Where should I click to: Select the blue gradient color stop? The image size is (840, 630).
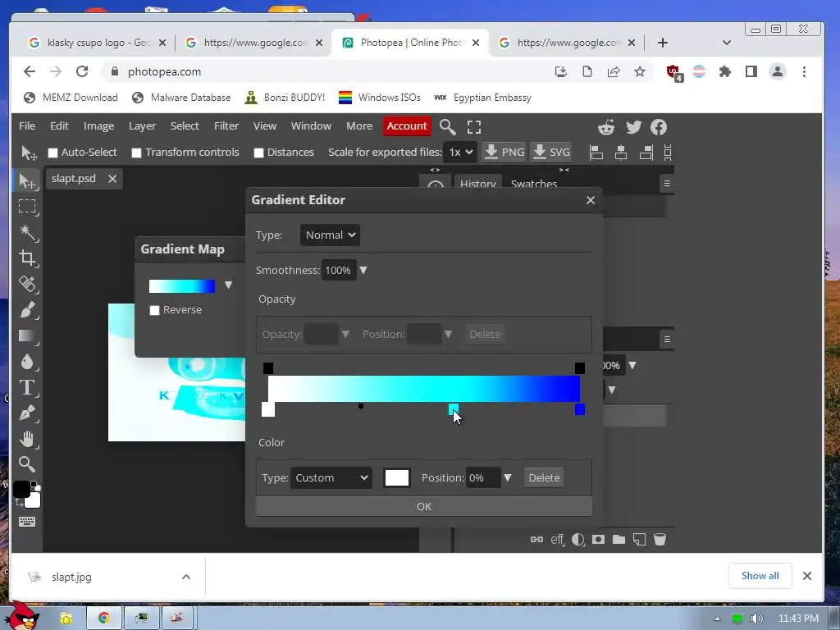(x=580, y=409)
